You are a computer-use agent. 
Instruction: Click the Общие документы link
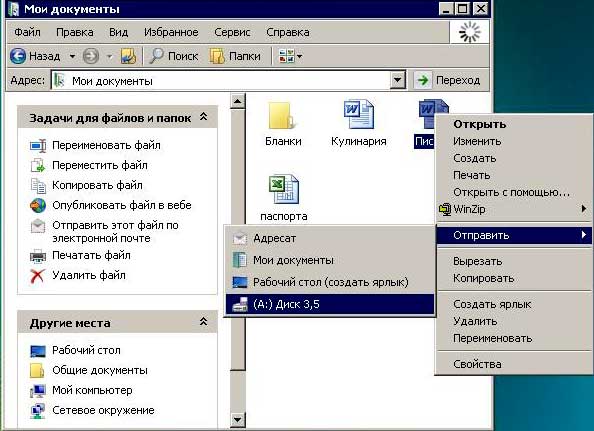coord(100,370)
